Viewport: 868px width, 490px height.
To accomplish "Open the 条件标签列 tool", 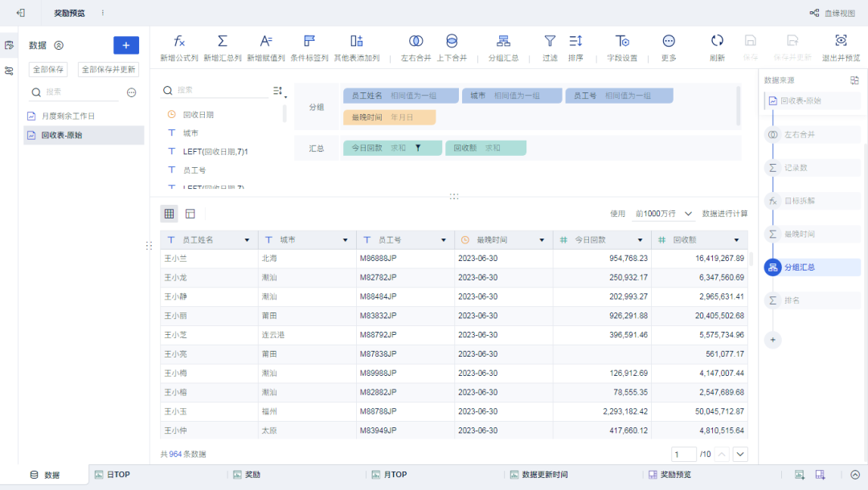I will (x=309, y=47).
